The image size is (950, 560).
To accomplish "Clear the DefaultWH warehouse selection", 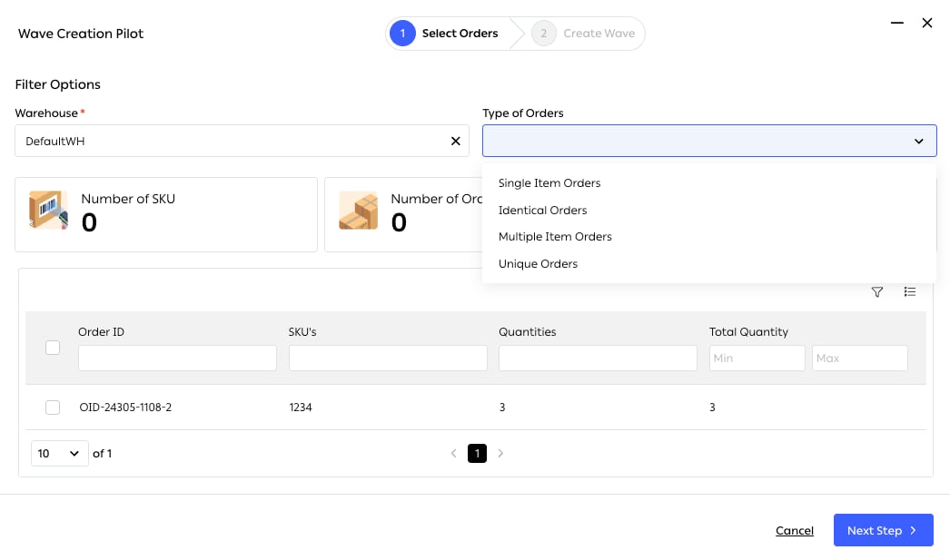I will pyautogui.click(x=456, y=141).
